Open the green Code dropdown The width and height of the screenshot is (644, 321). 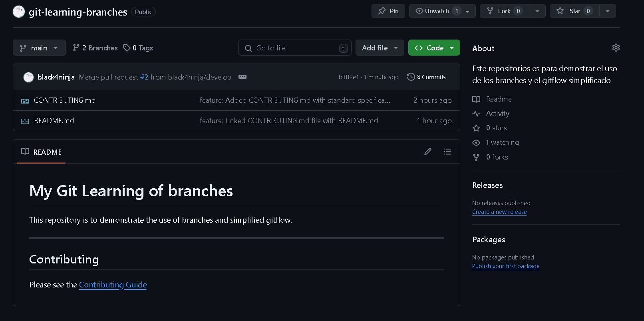coord(434,48)
